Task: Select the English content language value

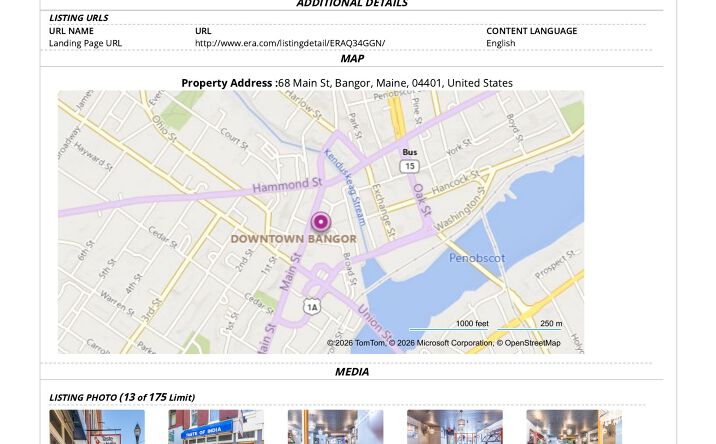Action: coord(501,43)
